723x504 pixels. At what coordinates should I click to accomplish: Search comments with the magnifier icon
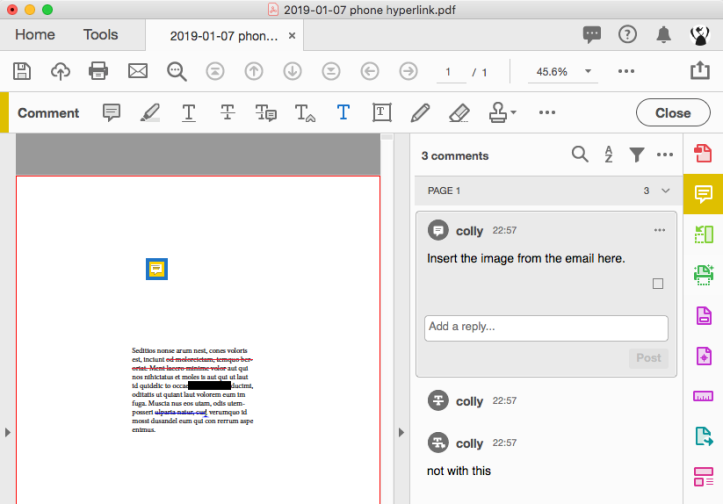click(580, 154)
